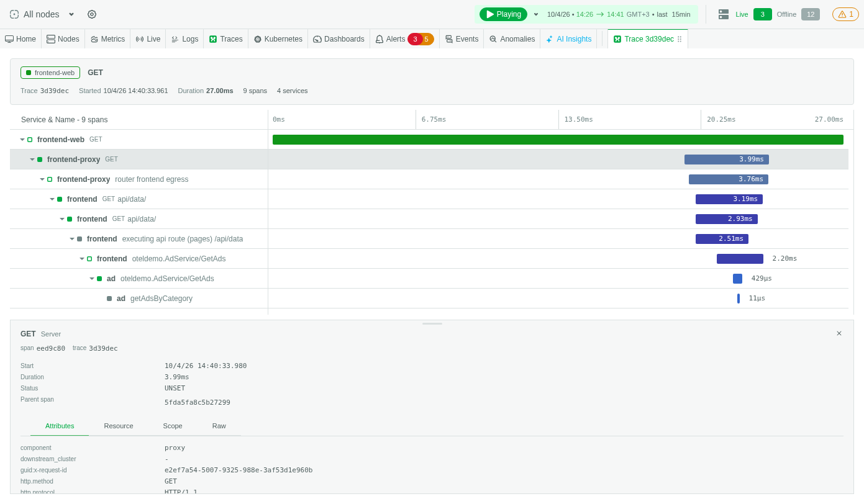The height and width of the screenshot is (504, 864).
Task: Open the Live tab
Action: (148, 39)
